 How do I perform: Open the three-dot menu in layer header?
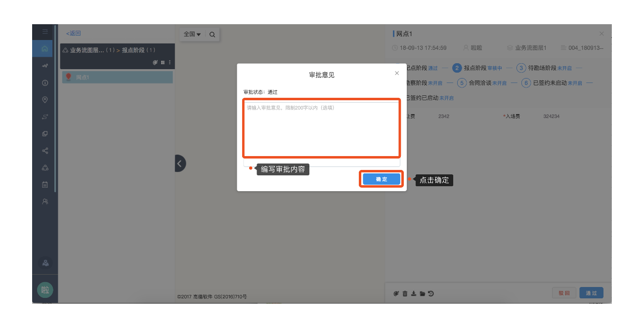[x=170, y=63]
